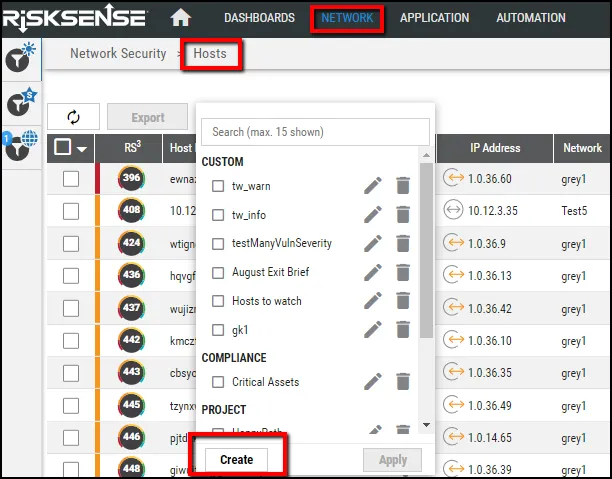The height and width of the screenshot is (479, 612).
Task: Toggle the select-all checkbox in table header
Action: (x=62, y=147)
